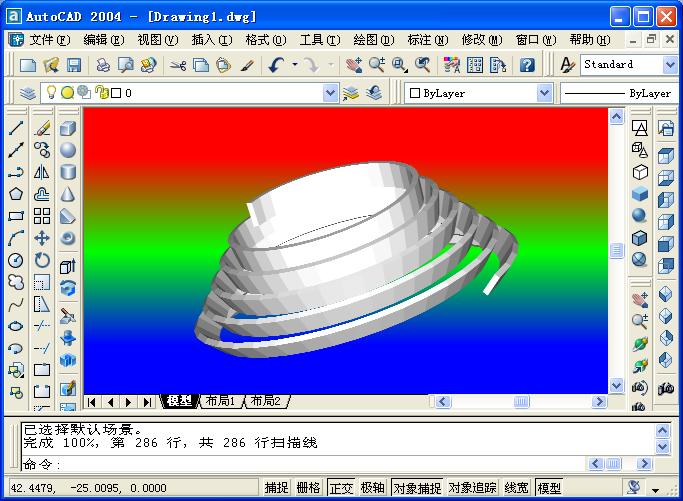This screenshot has height=501, width=683.
Task: Expand the layer list dropdown
Action: point(331,93)
